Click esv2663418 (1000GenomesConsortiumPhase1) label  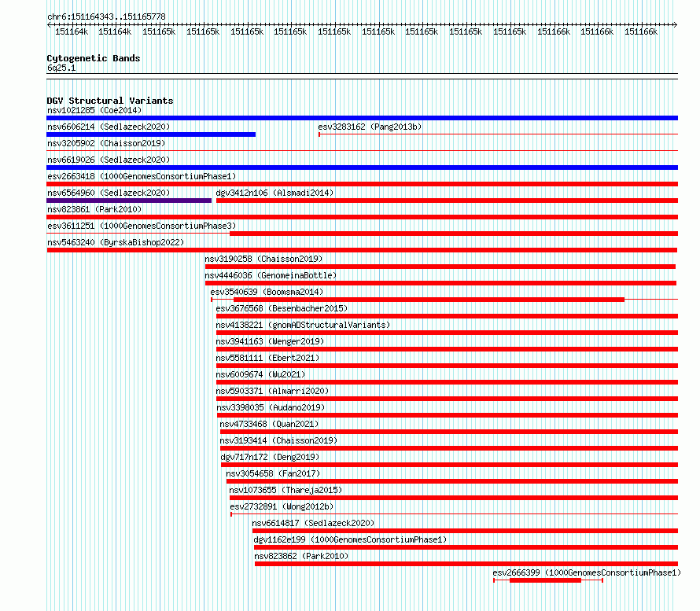click(142, 176)
